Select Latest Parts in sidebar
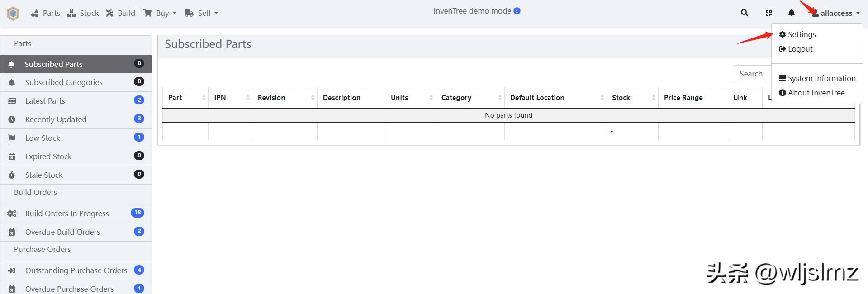The height and width of the screenshot is (294, 868). coord(45,101)
